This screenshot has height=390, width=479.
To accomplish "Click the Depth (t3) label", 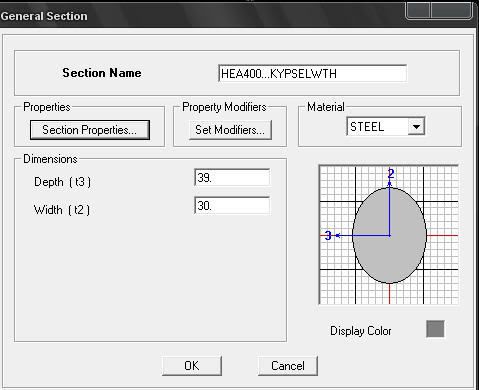I will click(x=62, y=182).
